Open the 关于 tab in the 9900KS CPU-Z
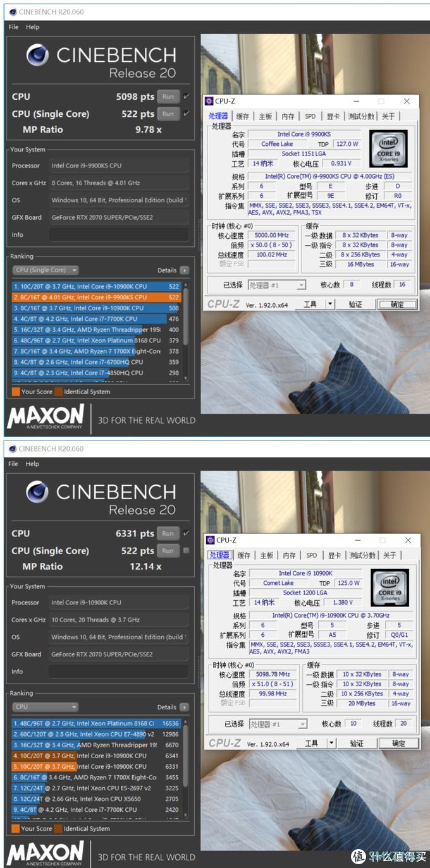 [x=388, y=116]
